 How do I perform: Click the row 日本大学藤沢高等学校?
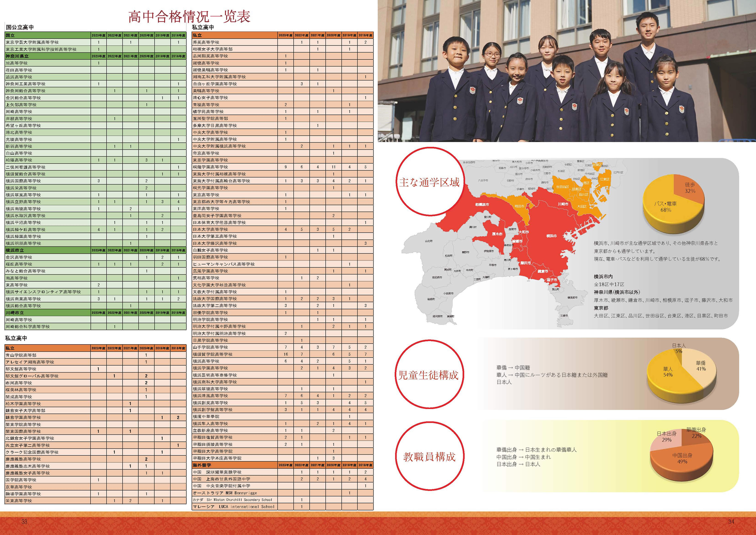click(x=283, y=243)
